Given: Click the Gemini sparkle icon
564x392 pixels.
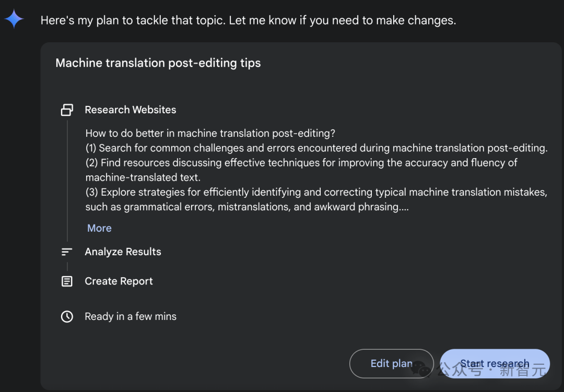Looking at the screenshot, I should (x=14, y=19).
